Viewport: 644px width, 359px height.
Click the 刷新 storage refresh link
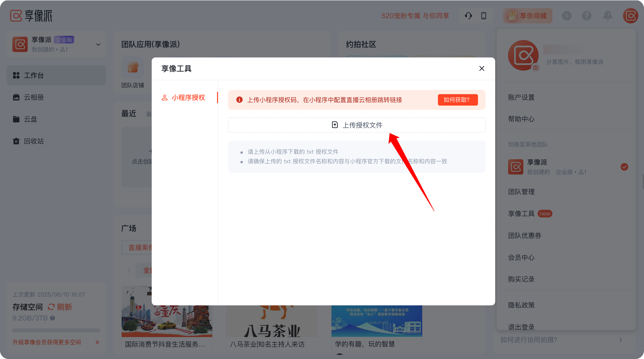point(60,307)
